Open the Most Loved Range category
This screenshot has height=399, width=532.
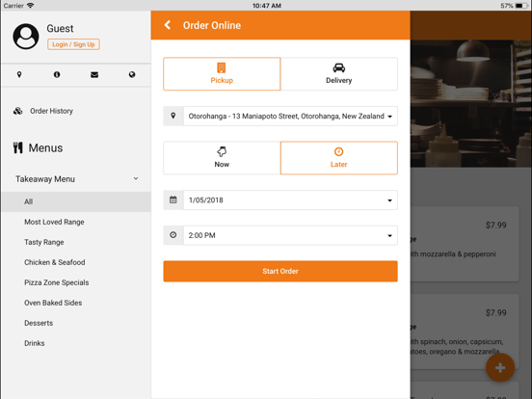[54, 222]
